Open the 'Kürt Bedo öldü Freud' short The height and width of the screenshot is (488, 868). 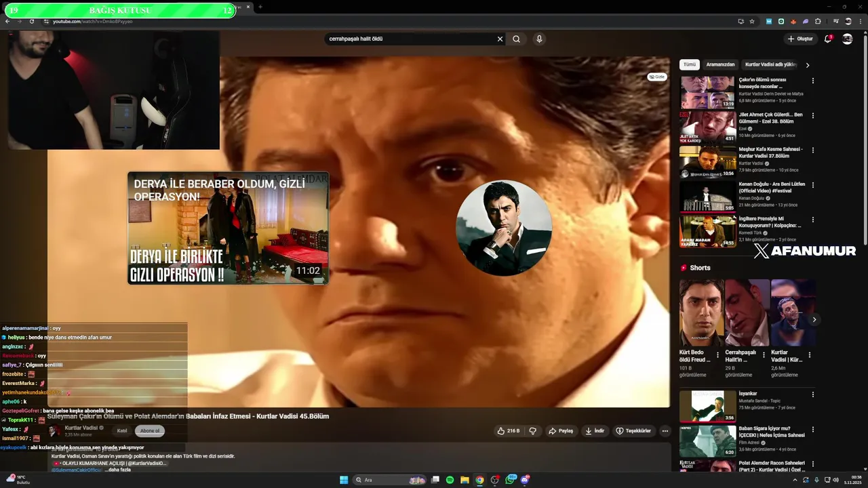[701, 312]
